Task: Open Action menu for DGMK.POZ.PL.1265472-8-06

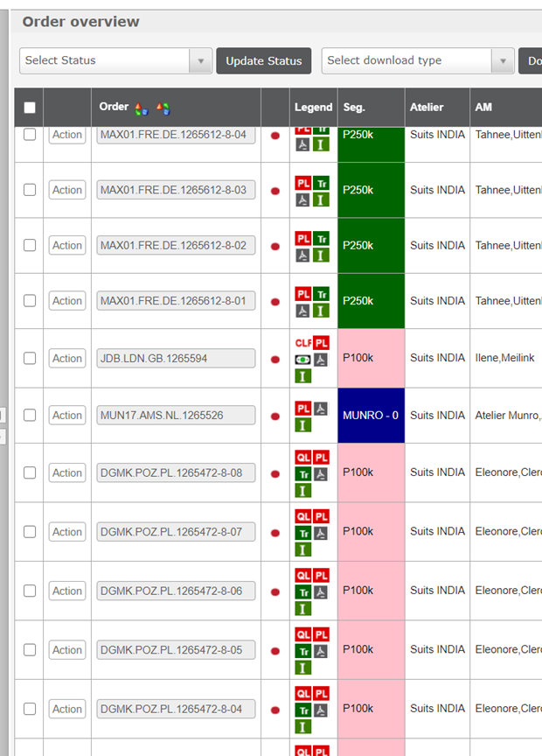Action: (67, 591)
